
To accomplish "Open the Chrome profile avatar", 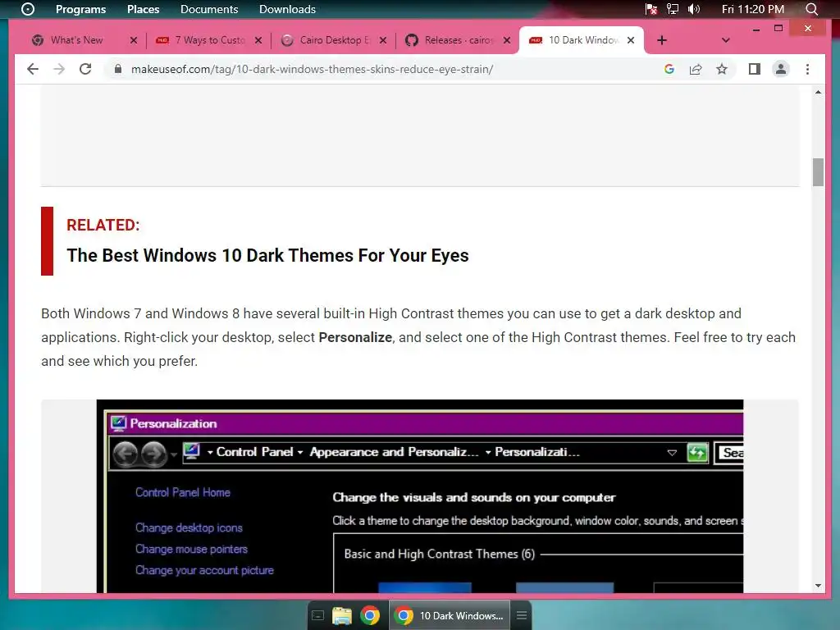I will [x=781, y=69].
